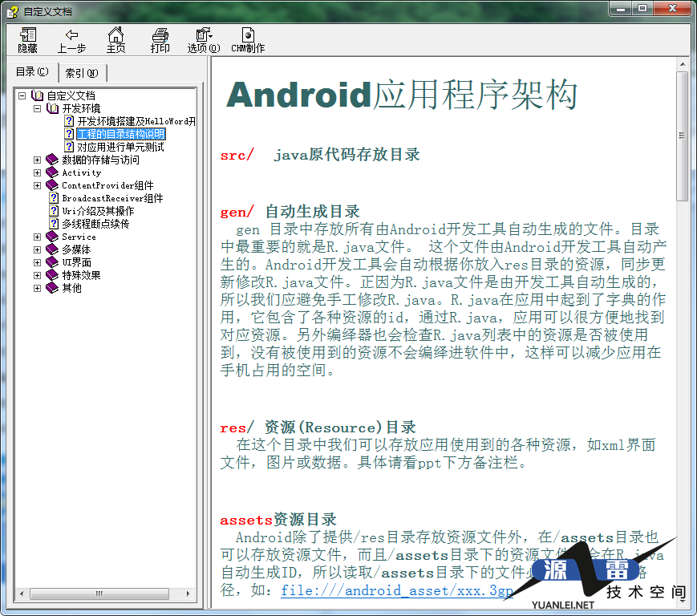Expand the Activity tree node
Screen dimensions: 697x616
coord(38,173)
